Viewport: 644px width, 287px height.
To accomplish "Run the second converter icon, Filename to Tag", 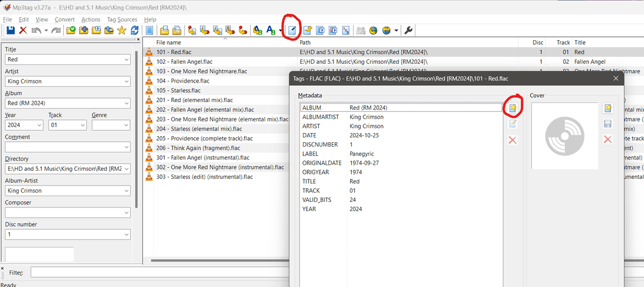I will tap(205, 30).
